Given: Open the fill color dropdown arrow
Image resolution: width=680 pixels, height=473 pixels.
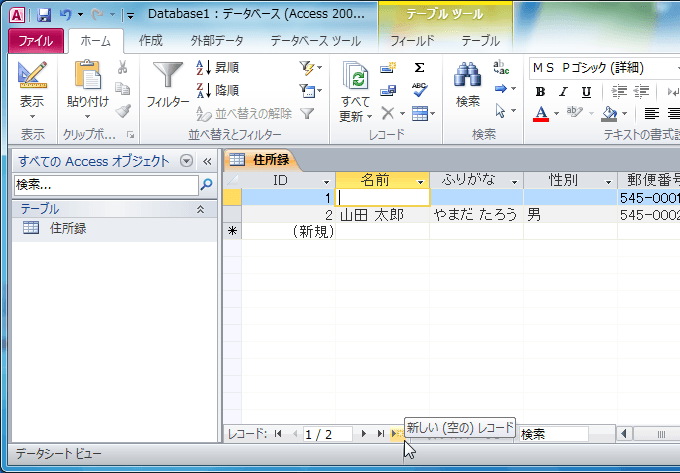Looking at the screenshot, I should click(624, 114).
